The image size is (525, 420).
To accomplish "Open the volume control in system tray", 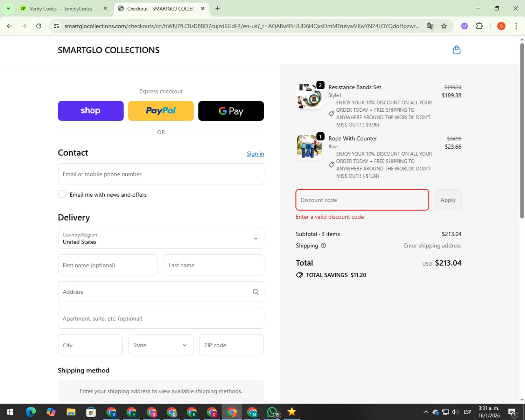I will click(455, 412).
